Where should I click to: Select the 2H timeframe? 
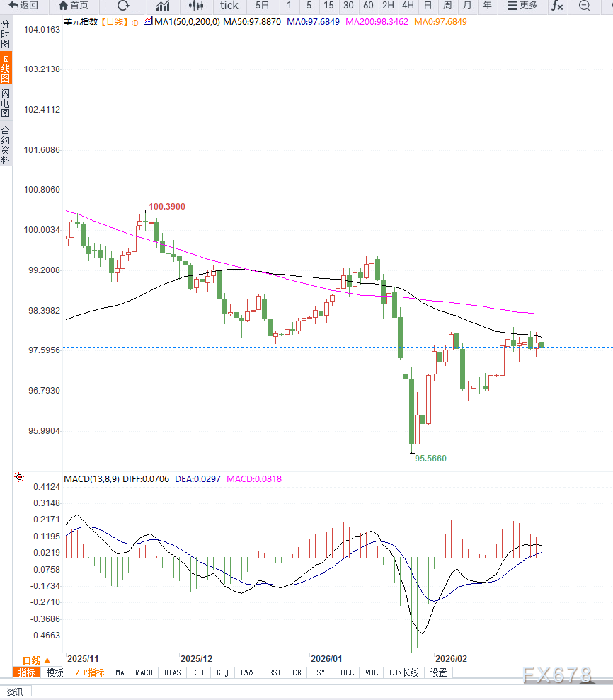388,6
